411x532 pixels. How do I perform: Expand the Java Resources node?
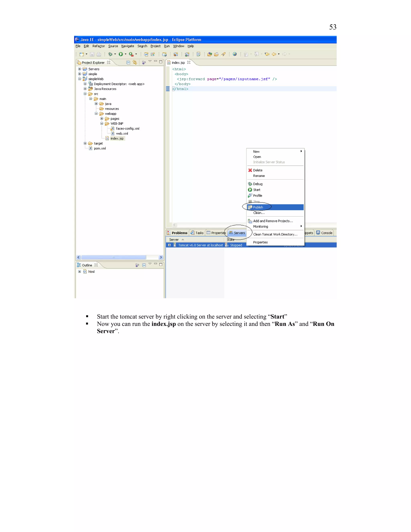(x=85, y=89)
